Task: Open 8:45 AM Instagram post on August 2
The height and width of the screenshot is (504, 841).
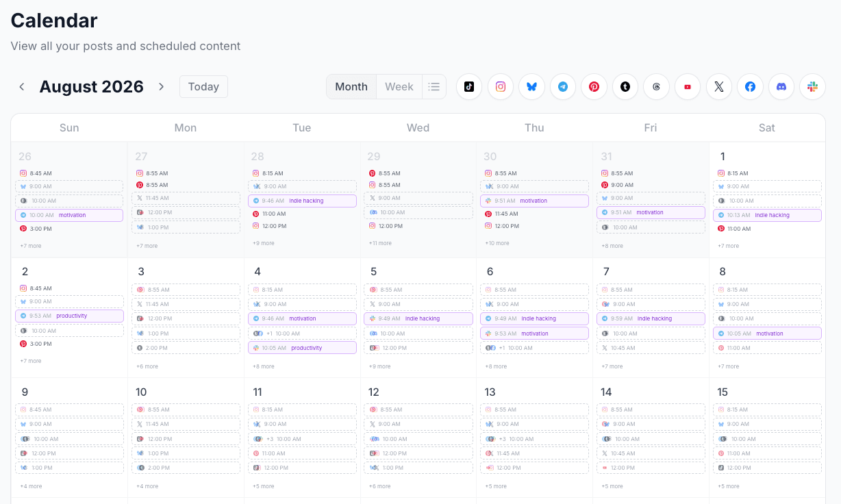Action: point(69,288)
